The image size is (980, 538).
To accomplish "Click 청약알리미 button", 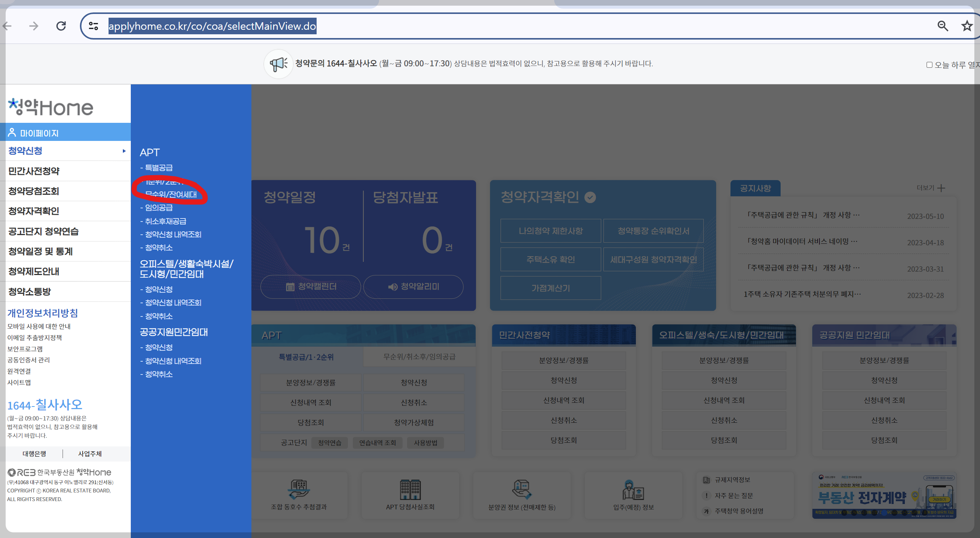I will click(413, 287).
